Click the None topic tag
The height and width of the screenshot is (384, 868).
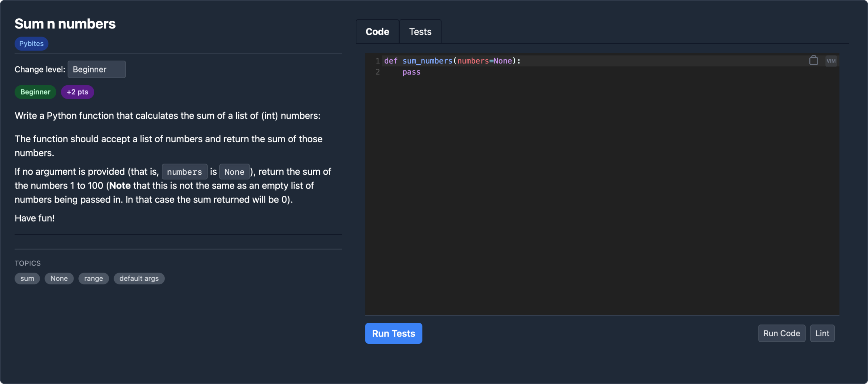click(59, 278)
